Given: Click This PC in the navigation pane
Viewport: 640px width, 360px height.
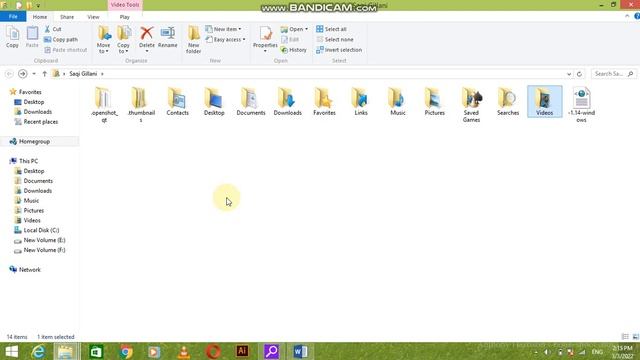Looking at the screenshot, I should click(x=28, y=161).
